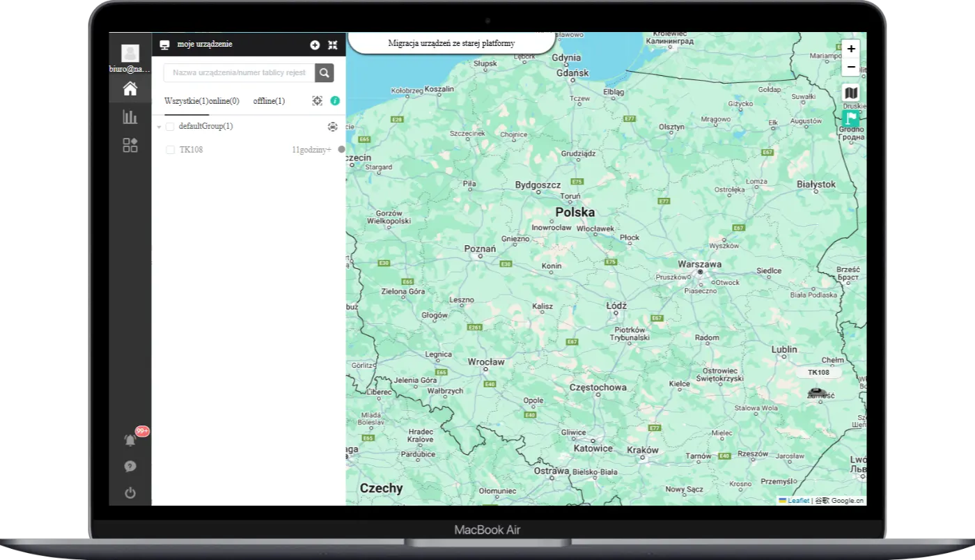The width and height of the screenshot is (975, 560).
Task: Collapse the device panel with shrink icon
Action: (333, 45)
